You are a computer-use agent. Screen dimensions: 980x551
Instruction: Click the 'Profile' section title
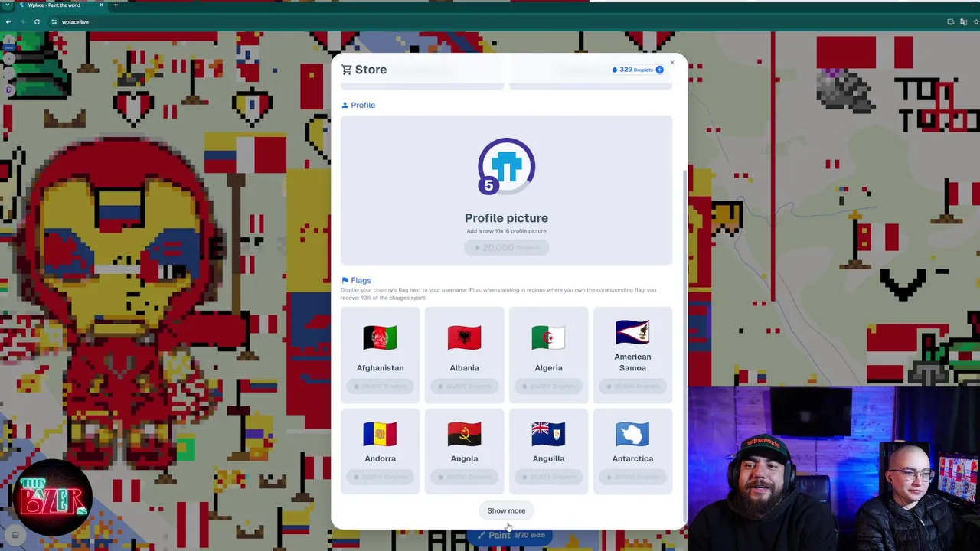[363, 105]
